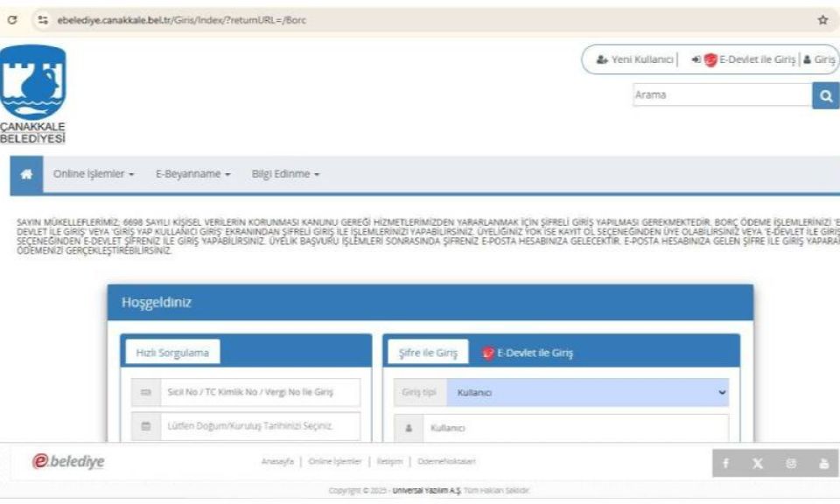The image size is (840, 504).
Task: Click the Anasayfa link in footer
Action: 276,462
